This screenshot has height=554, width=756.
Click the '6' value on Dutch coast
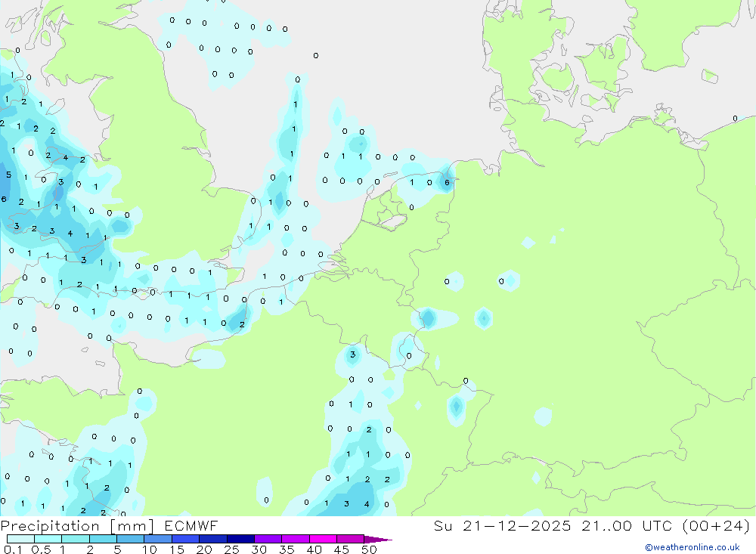[447, 182]
